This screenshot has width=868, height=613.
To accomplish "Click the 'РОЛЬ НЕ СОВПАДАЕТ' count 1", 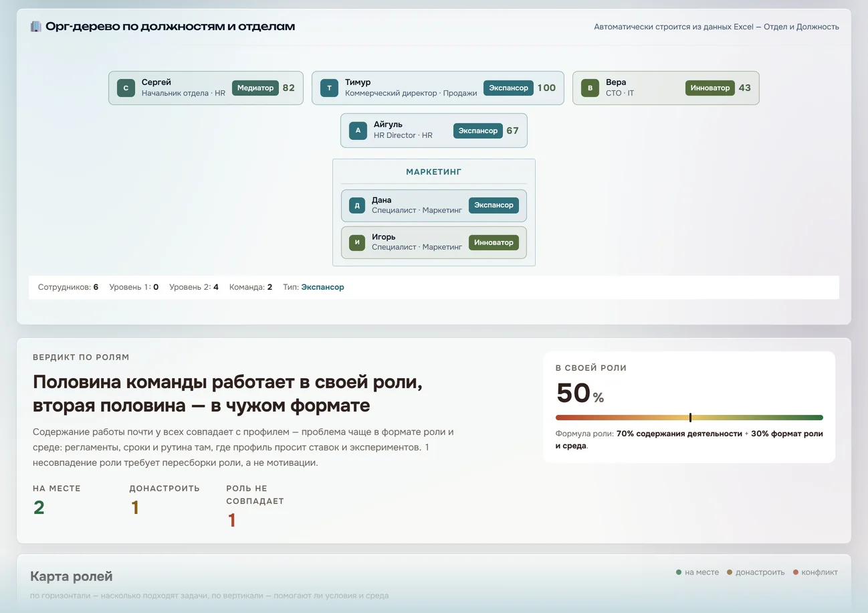I will click(x=231, y=521).
